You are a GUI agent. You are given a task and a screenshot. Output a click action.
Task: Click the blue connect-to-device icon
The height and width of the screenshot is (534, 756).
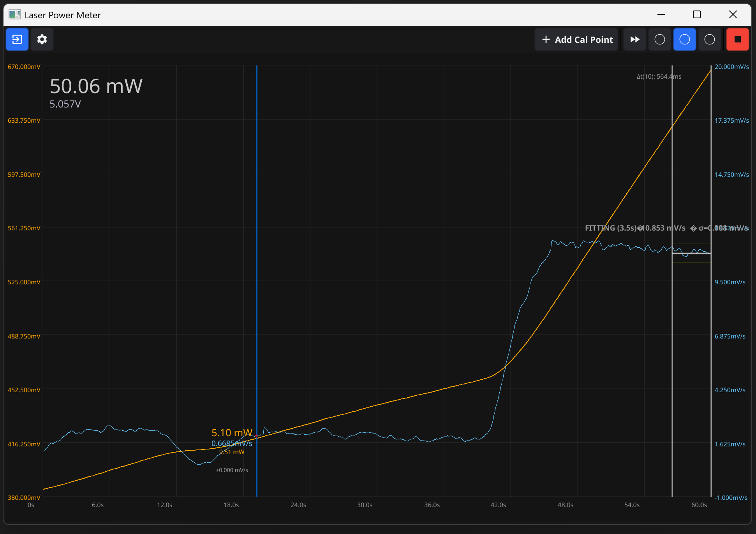(17, 39)
